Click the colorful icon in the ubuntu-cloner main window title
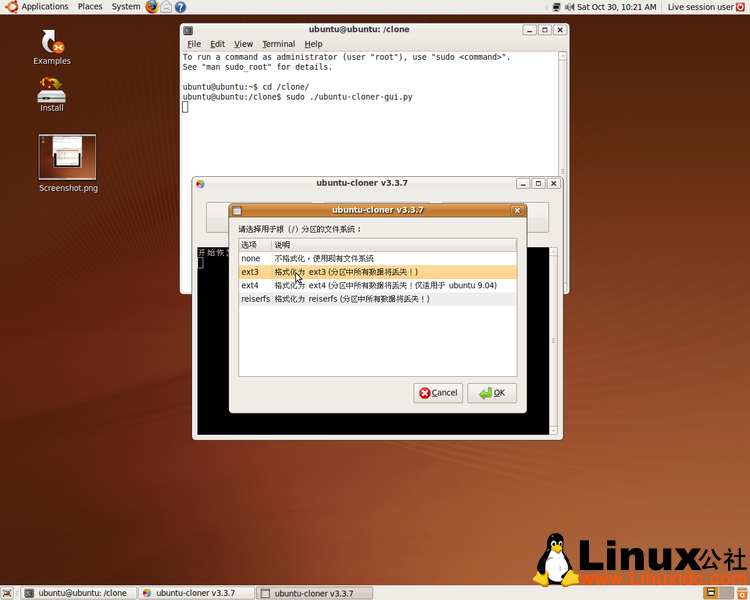750x600 pixels. pos(200,184)
